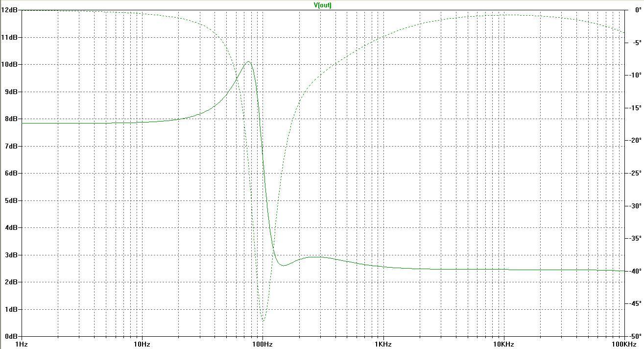
Task: Click the 0dB left axis label
Action: (11, 336)
